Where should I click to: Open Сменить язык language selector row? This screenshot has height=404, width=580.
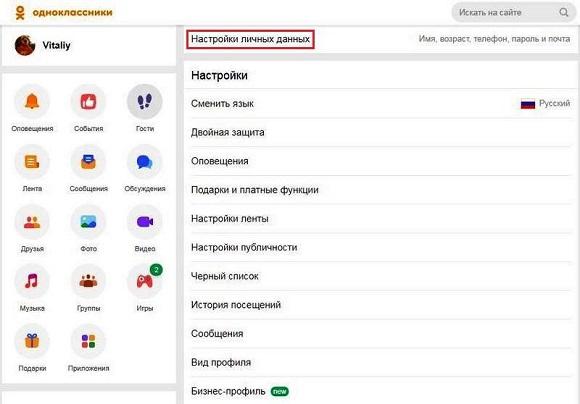[381, 104]
